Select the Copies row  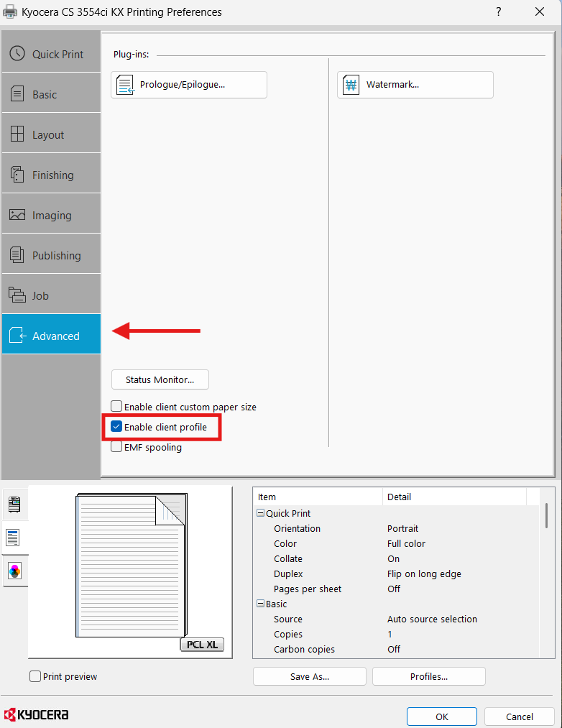(397, 634)
